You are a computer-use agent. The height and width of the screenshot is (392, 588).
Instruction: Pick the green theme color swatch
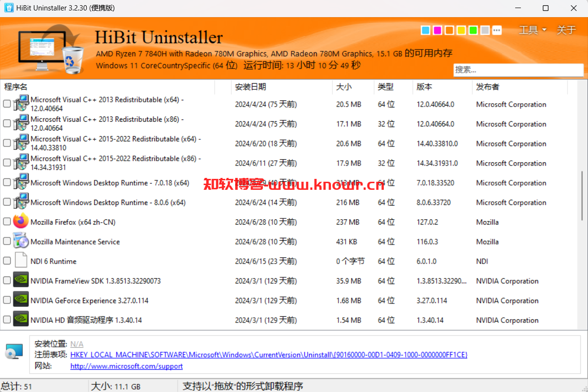(x=473, y=30)
